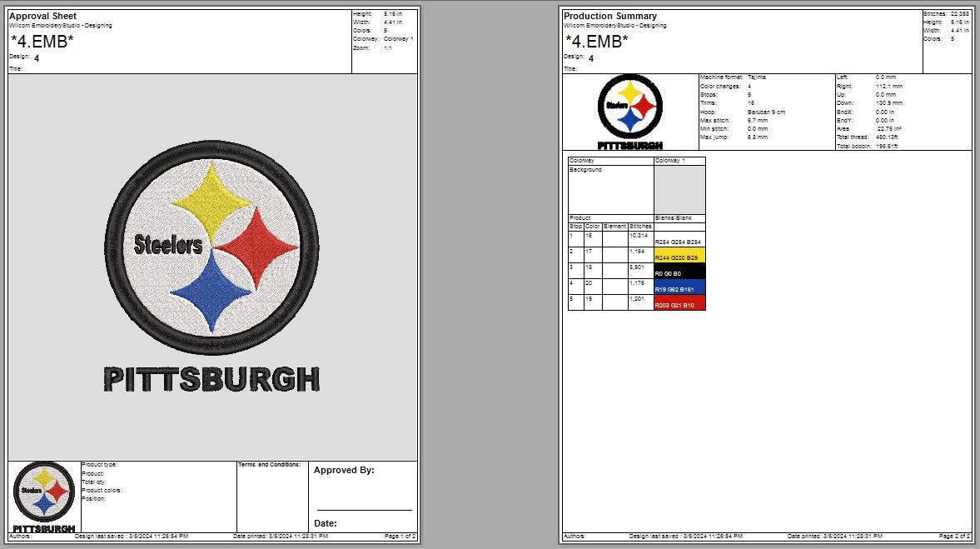Select the blue thread swatch R19 G62 B161
The width and height of the screenshot is (980, 549).
click(x=679, y=287)
